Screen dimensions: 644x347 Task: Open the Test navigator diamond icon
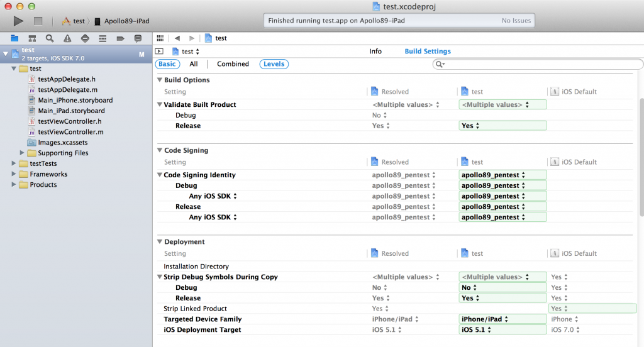tap(85, 38)
